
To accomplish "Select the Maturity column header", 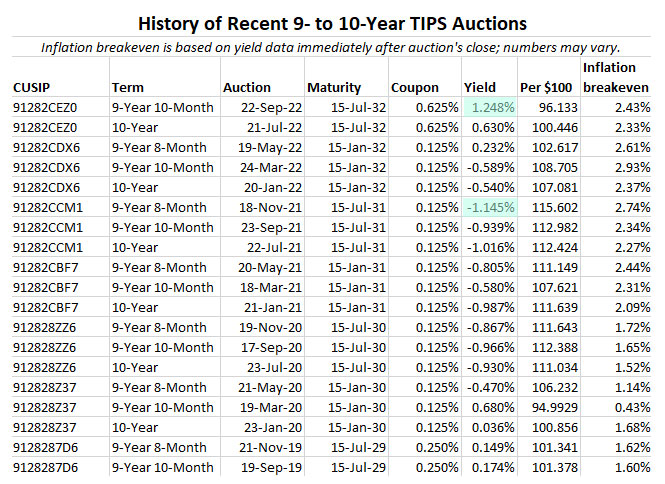I will pos(335,87).
